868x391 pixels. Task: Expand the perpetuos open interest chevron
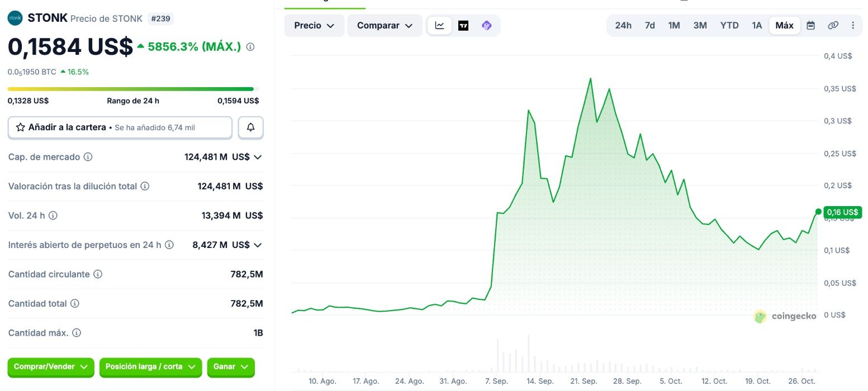(258, 245)
